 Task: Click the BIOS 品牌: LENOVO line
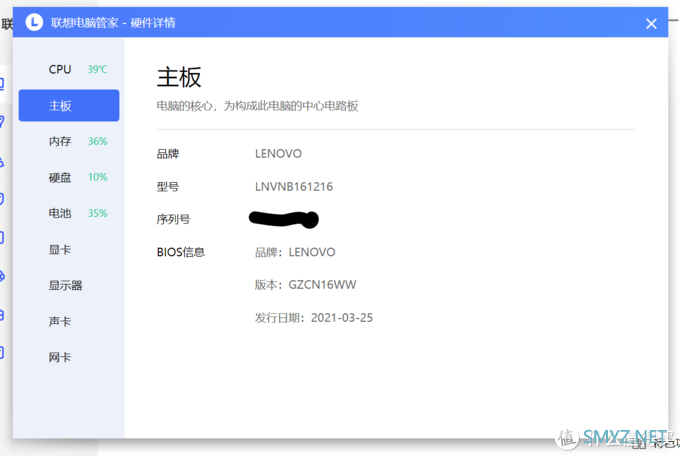click(295, 252)
